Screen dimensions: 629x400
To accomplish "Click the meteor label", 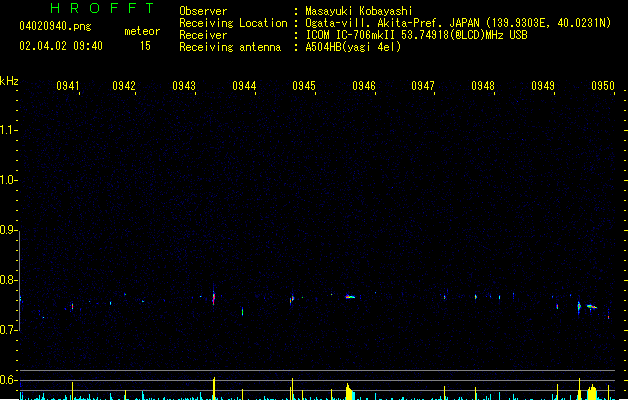I will (x=142, y=31).
